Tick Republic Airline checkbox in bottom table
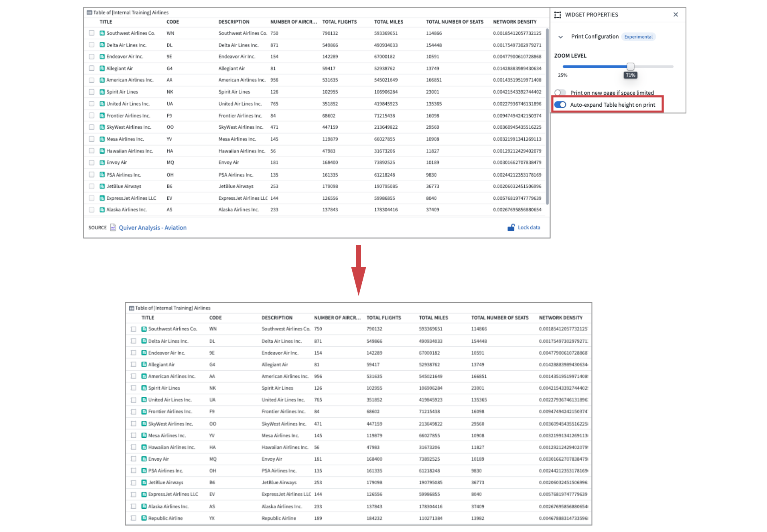The image size is (767, 532). coord(134,518)
